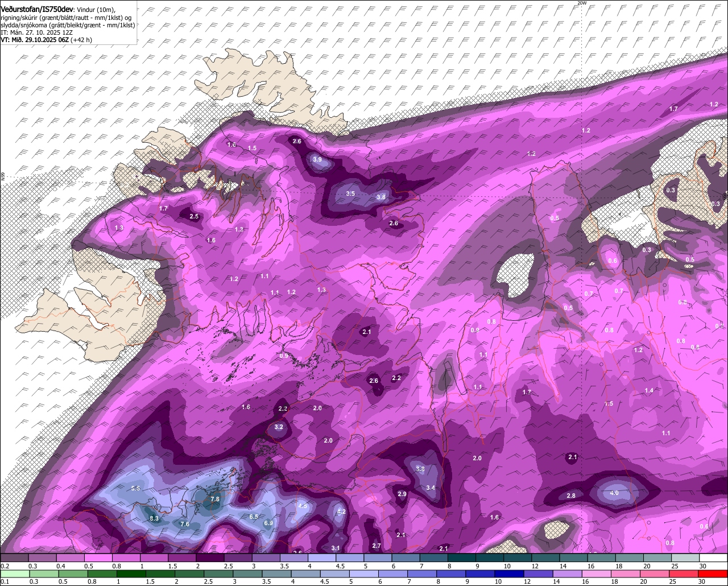Screen dimensions: 728x586
Task: Select snow legend swatch between 25 and 30
Action: click(686, 558)
